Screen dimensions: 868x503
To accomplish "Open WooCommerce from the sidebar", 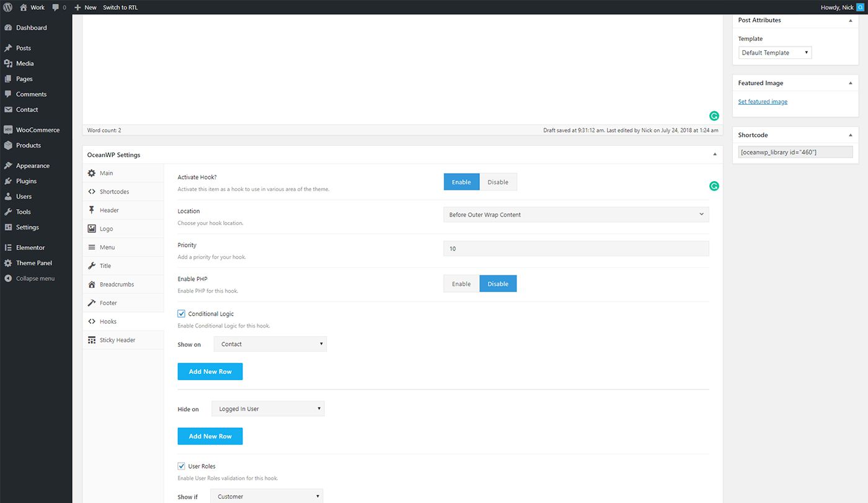I will [x=36, y=130].
